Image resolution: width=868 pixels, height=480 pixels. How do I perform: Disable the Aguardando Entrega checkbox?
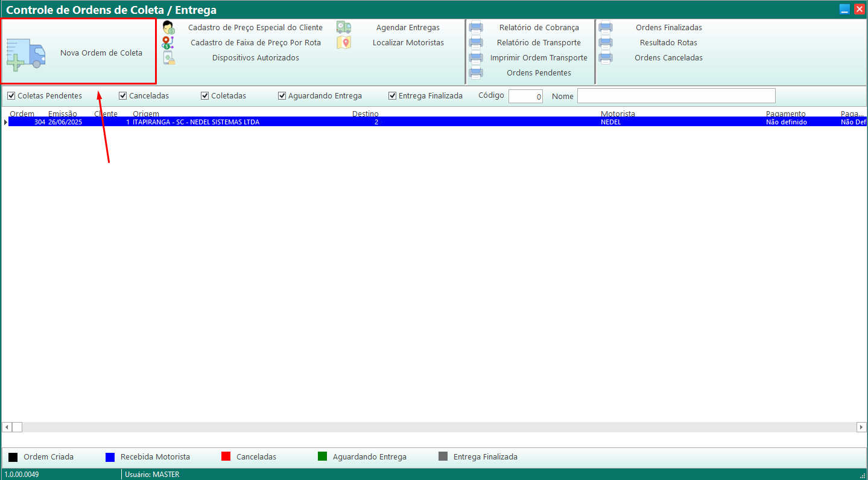coord(282,96)
